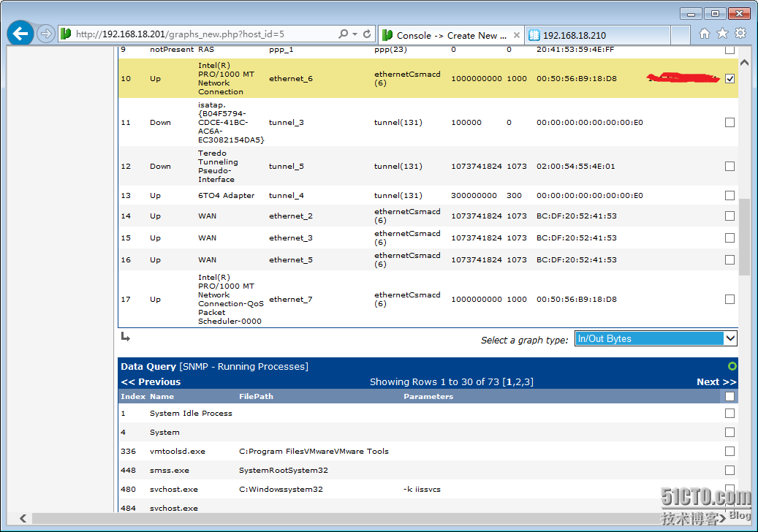Check the vmtoolsd.exe row checkbox
Viewport: 758px width, 532px height.
pos(730,452)
